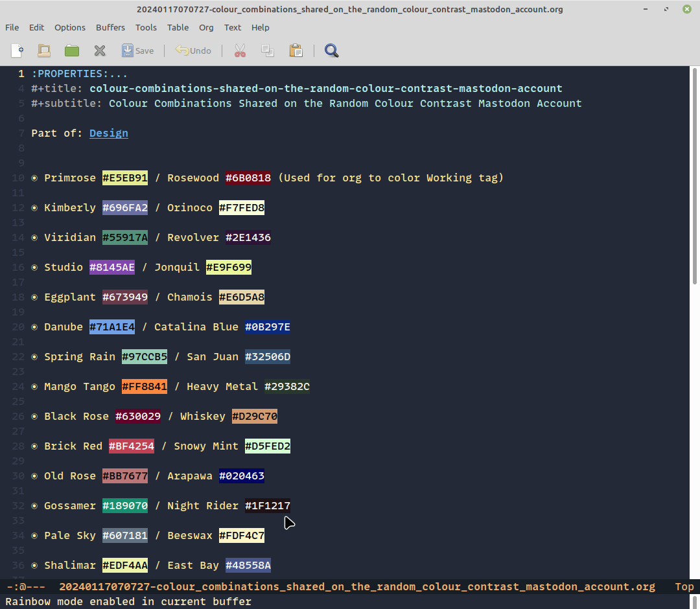Click the Jonquil #E9F699 color swatch

229,267
